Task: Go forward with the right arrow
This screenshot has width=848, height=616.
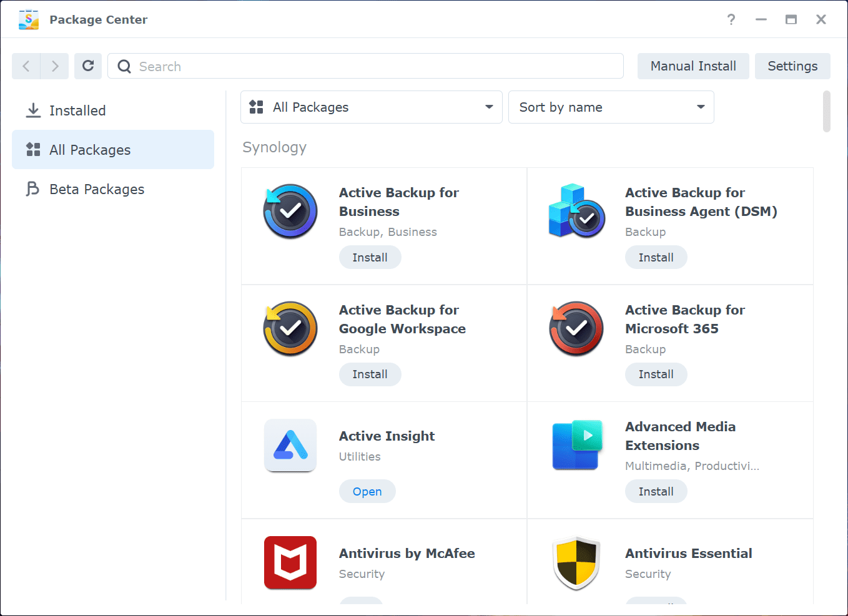Action: point(55,66)
